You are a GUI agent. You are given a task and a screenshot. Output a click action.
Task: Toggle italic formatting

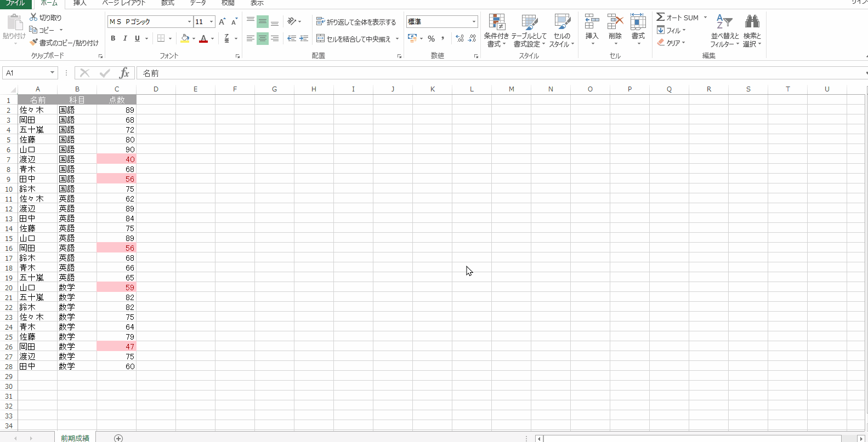pyautogui.click(x=125, y=38)
